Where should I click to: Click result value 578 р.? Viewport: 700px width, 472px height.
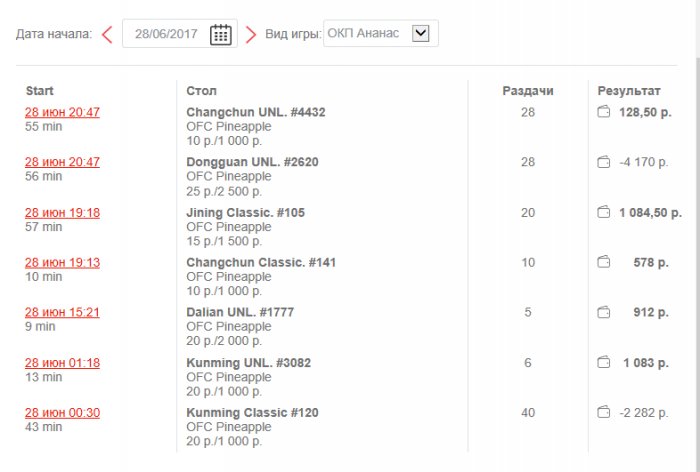point(651,263)
